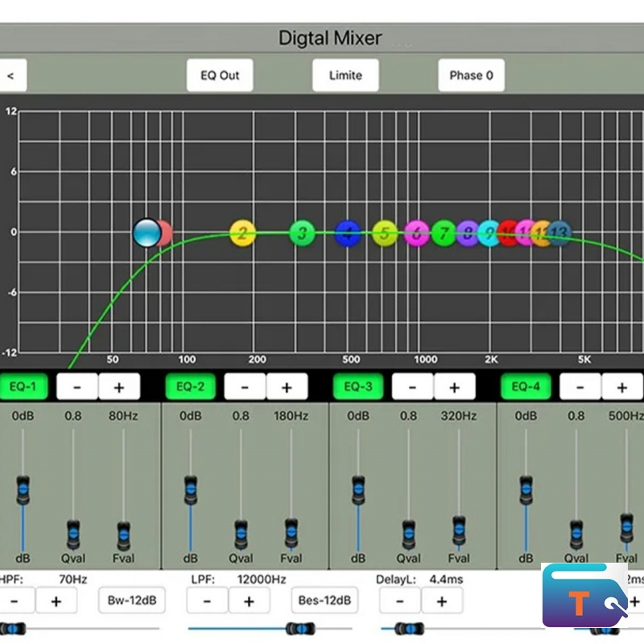644x644 pixels.
Task: Open the Bes-12dB LPF filter type selector
Action: click(324, 600)
